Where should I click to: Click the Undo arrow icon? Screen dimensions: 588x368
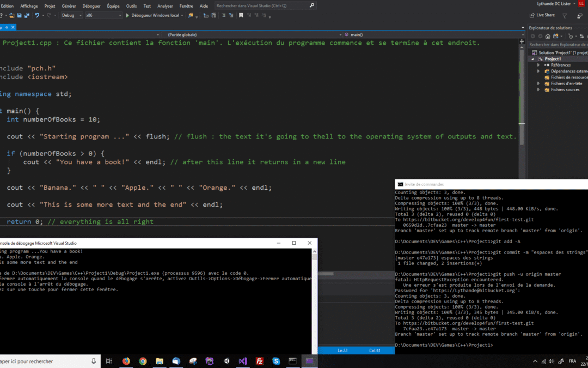point(37,15)
